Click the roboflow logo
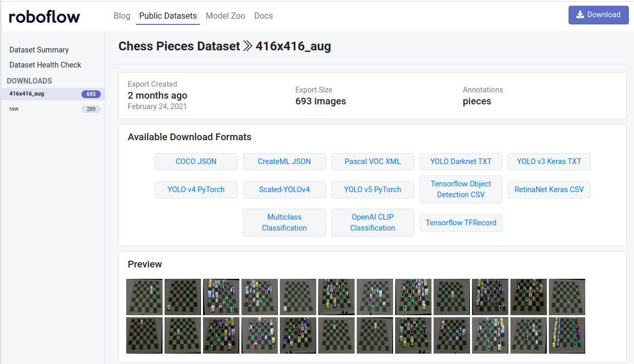 coord(45,17)
